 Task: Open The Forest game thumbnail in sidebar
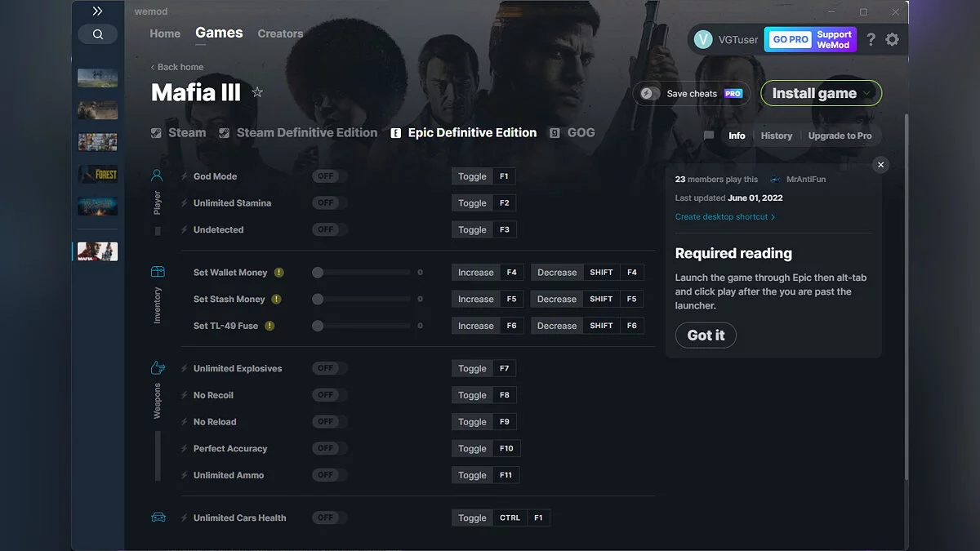[x=97, y=174]
